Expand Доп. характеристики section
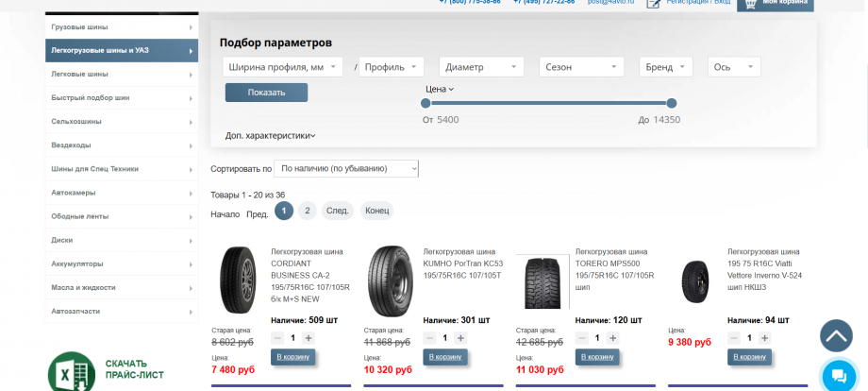Screen dimensions: 868x391 click(270, 136)
